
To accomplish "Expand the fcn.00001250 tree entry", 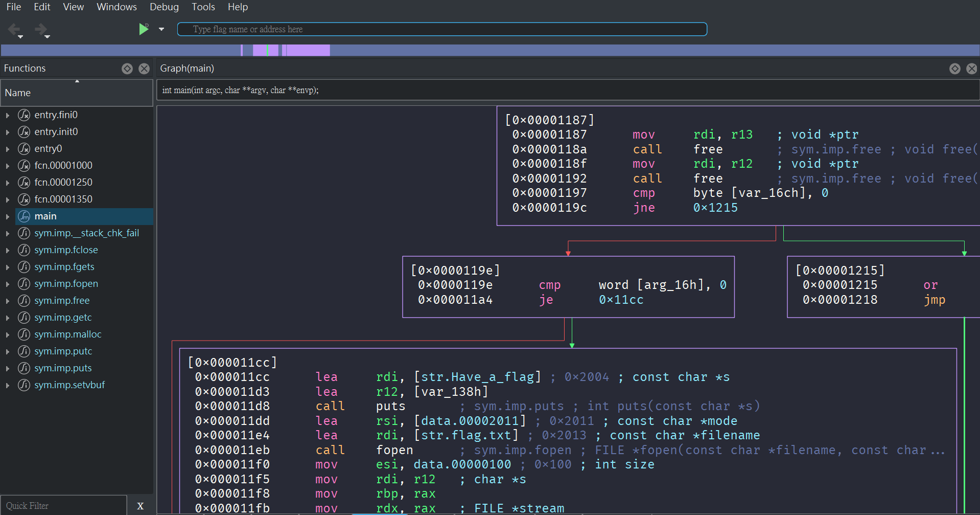I will click(x=8, y=183).
